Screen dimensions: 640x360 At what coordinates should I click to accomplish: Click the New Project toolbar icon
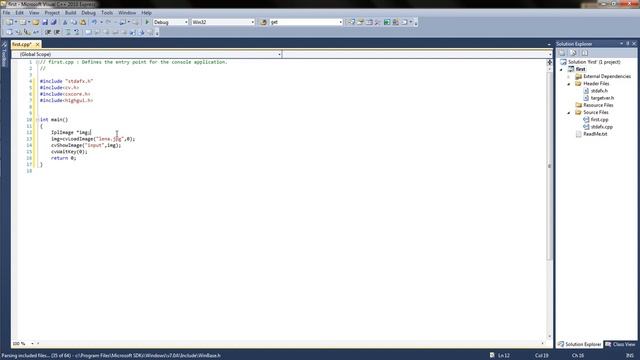coord(9,22)
